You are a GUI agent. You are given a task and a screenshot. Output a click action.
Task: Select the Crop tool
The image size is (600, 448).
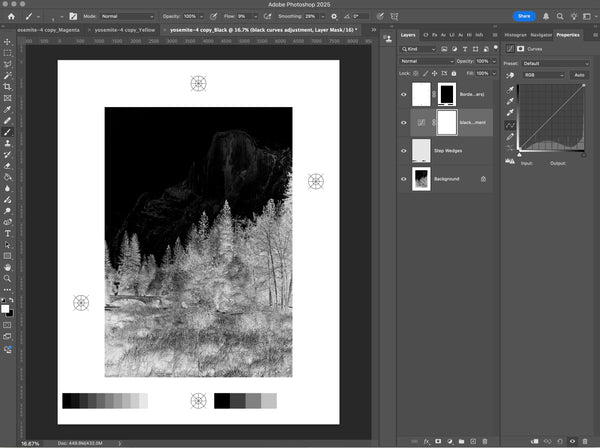[x=7, y=87]
